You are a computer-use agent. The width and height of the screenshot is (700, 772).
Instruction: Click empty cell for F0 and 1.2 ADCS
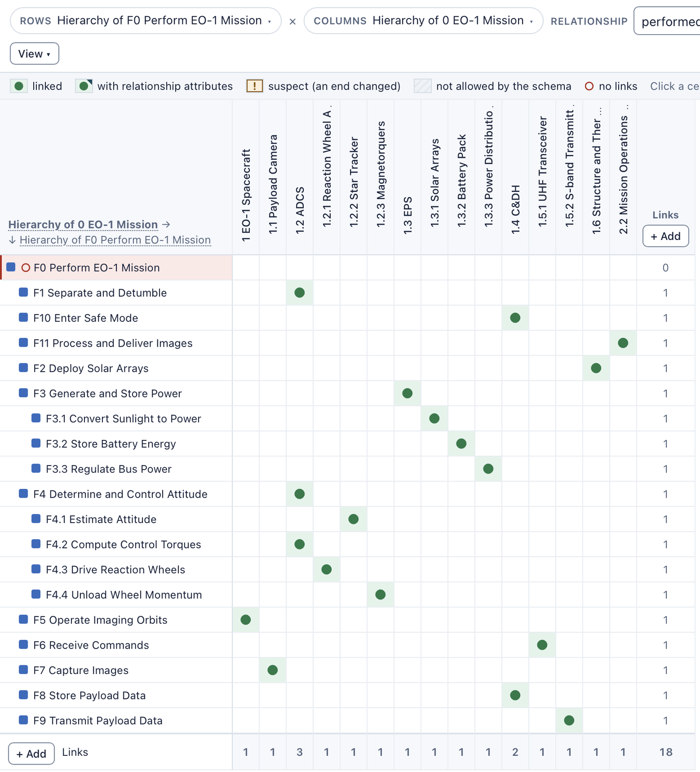pyautogui.click(x=300, y=267)
